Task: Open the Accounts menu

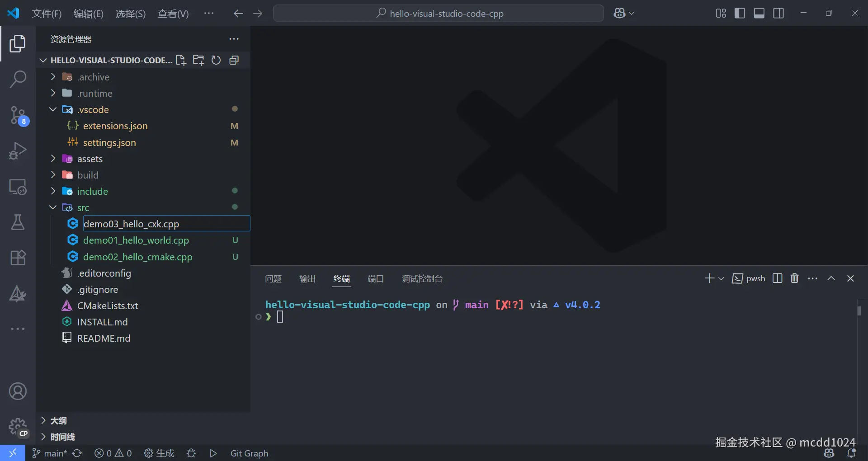Action: click(18, 391)
